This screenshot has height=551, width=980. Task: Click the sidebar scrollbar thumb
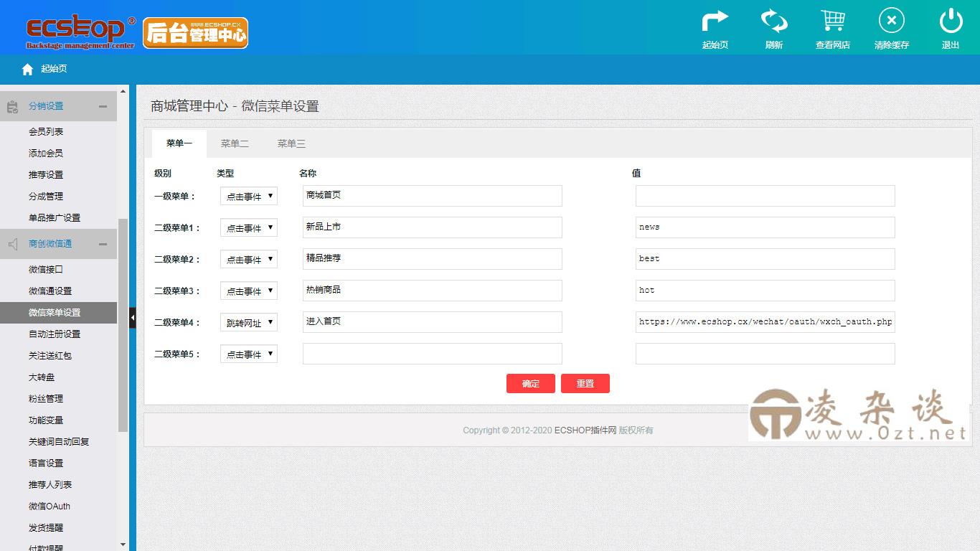coord(123,325)
